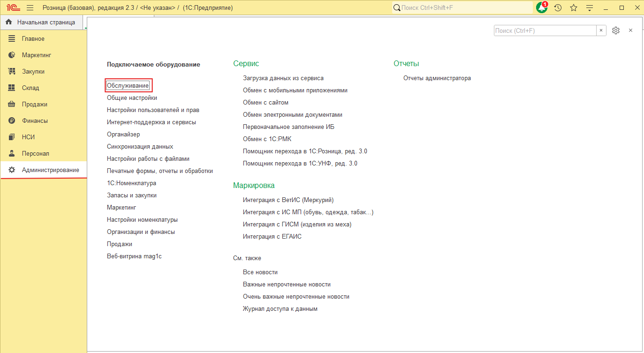This screenshot has width=644, height=353.
Task: Open Интернет-поддержка и сервисы
Action: [152, 122]
